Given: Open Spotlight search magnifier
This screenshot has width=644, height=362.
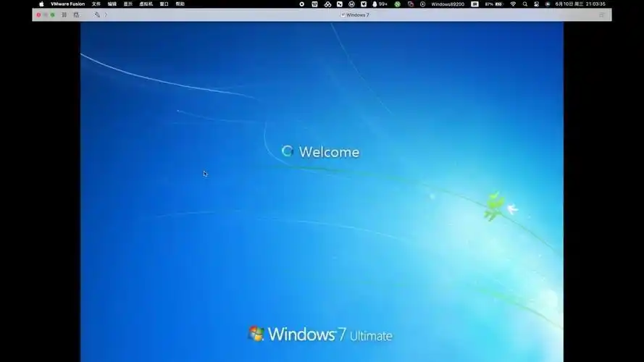Looking at the screenshot, I should click(x=525, y=4).
